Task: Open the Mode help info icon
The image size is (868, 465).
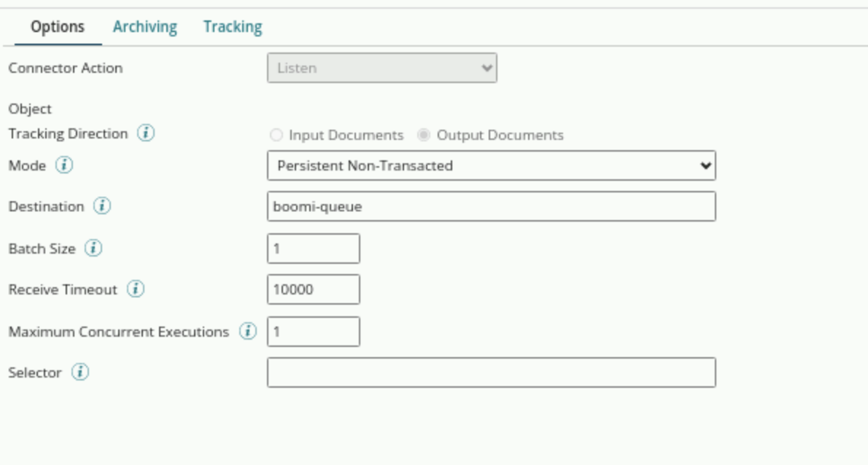Action: pyautogui.click(x=64, y=165)
